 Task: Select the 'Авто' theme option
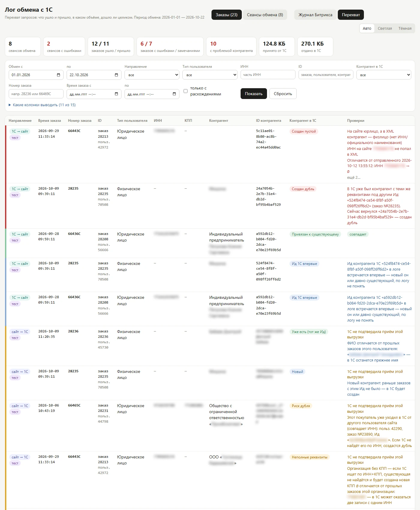point(367,28)
